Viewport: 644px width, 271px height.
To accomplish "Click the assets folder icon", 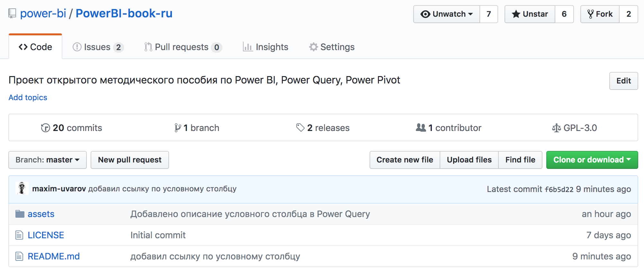I will 20,214.
